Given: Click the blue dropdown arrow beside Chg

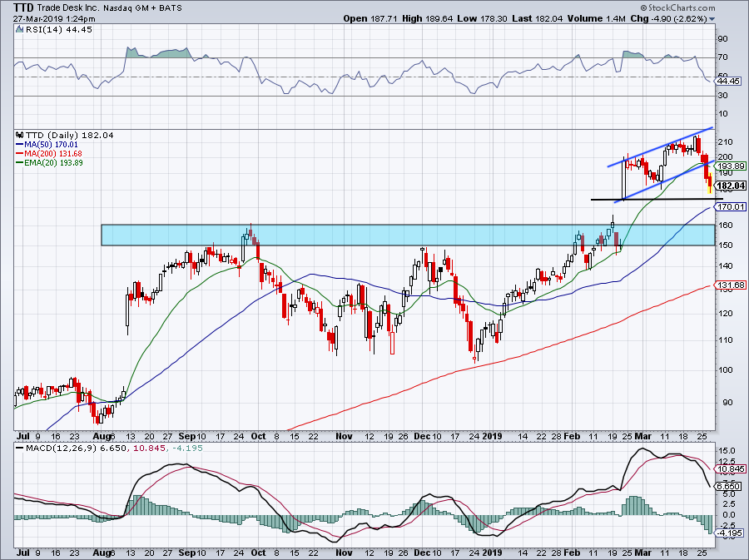Looking at the screenshot, I should [x=712, y=19].
